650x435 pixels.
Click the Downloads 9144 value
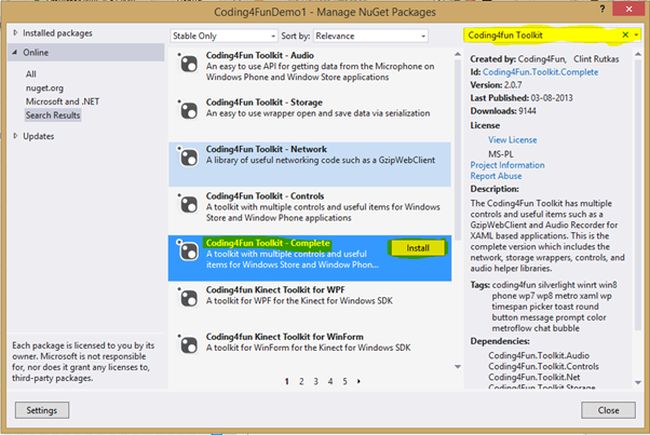pos(526,111)
